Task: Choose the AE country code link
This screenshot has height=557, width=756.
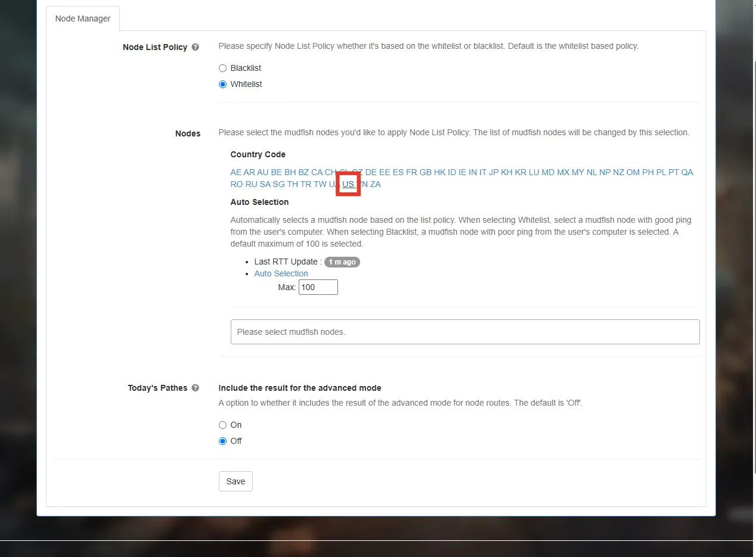Action: (x=236, y=172)
